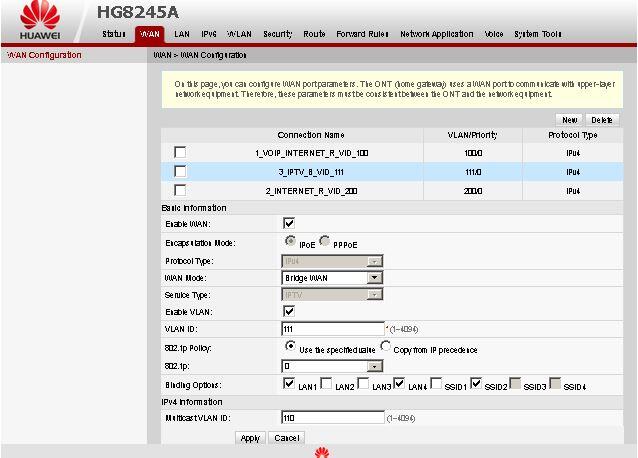Click the 100/0 VLAN/Priority cell
The width and height of the screenshot is (638, 458).
tap(473, 153)
